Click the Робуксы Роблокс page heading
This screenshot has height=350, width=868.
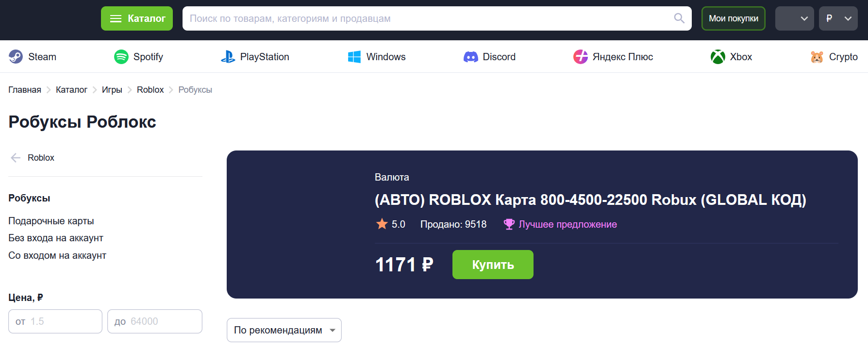(82, 122)
